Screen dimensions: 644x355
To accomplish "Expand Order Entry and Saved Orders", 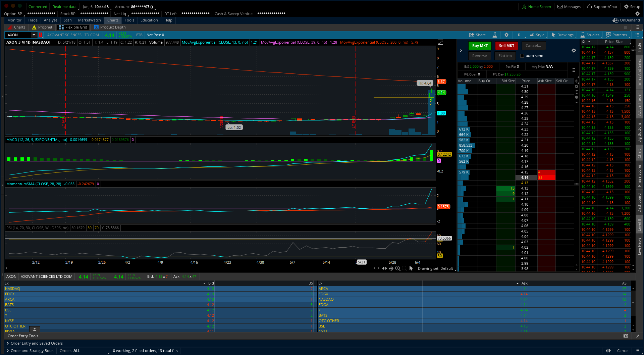I will coord(37,343).
